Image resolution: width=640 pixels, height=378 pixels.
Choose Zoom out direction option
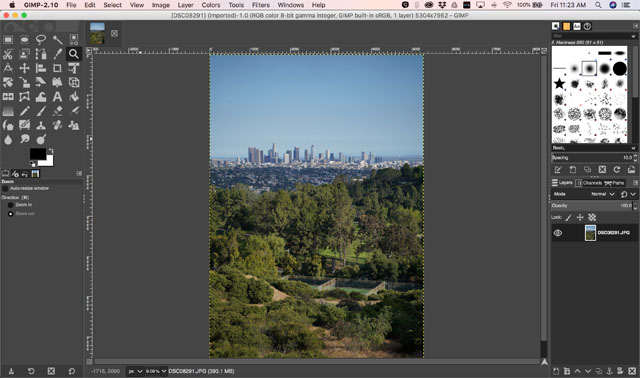click(x=11, y=213)
